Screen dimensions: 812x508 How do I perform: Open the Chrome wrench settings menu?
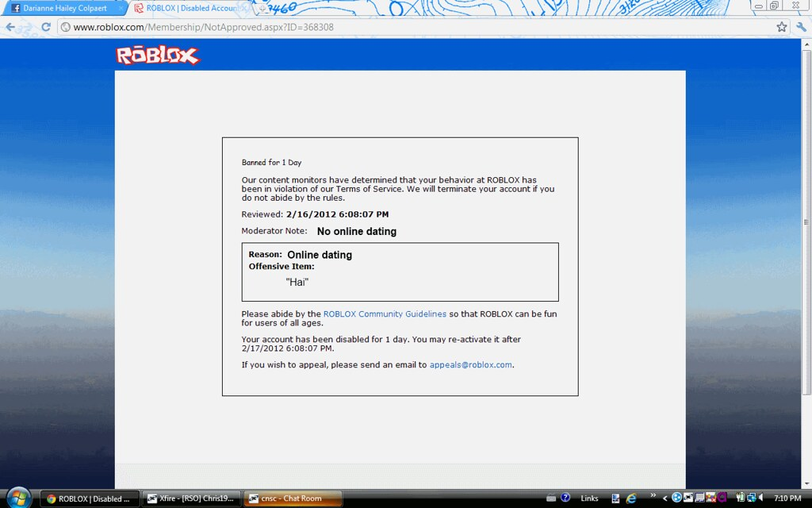click(801, 27)
